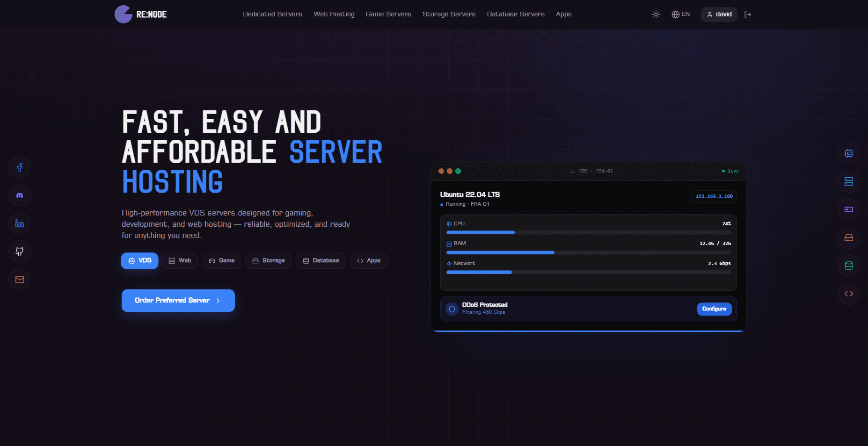The height and width of the screenshot is (446, 868).
Task: Open Dedicated Servers menu item
Action: 272,14
